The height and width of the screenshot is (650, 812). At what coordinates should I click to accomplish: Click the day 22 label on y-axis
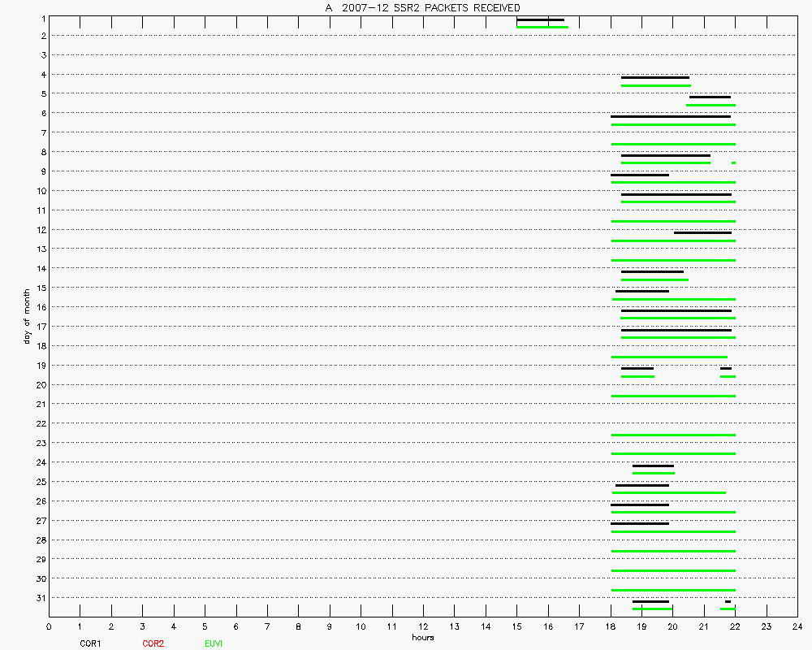point(41,423)
